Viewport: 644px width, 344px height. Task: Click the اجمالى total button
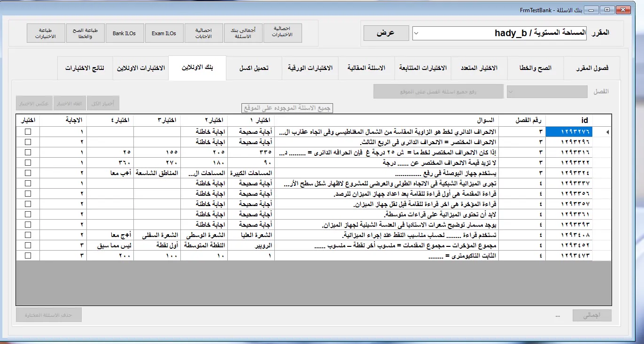(x=592, y=316)
